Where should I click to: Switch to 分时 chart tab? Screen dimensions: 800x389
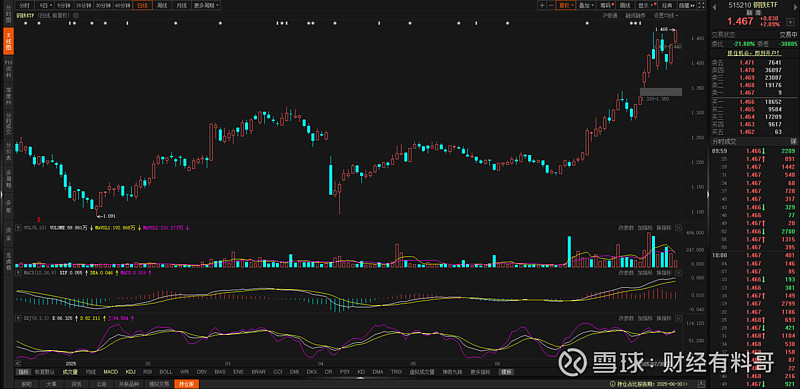24,5
